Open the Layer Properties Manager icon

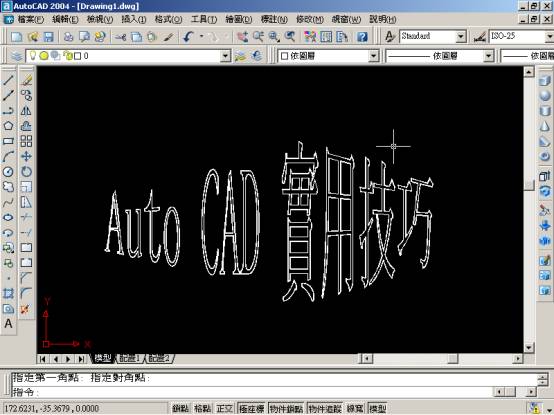pyautogui.click(x=16, y=56)
